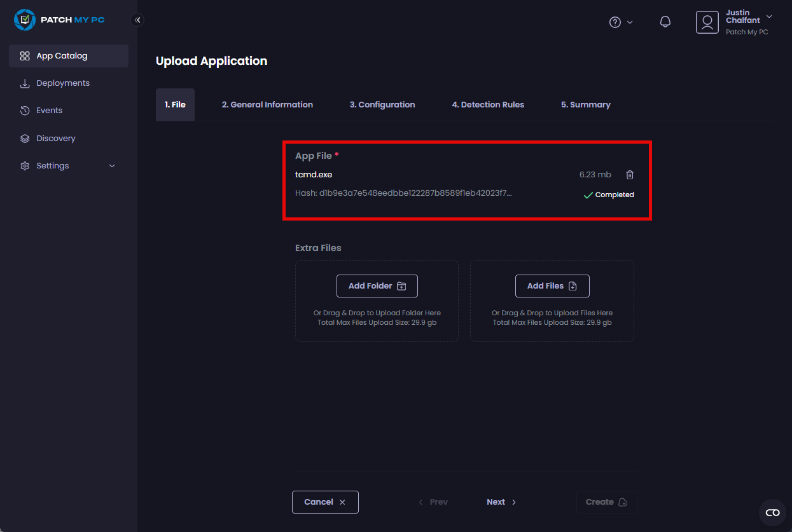Expand the help dropdown arrow
This screenshot has width=792, height=532.
click(x=630, y=22)
